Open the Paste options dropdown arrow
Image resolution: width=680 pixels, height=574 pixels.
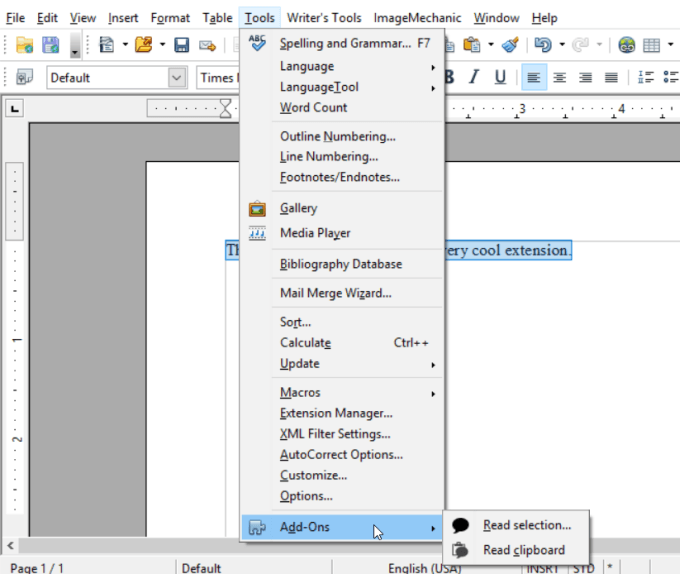click(x=491, y=44)
